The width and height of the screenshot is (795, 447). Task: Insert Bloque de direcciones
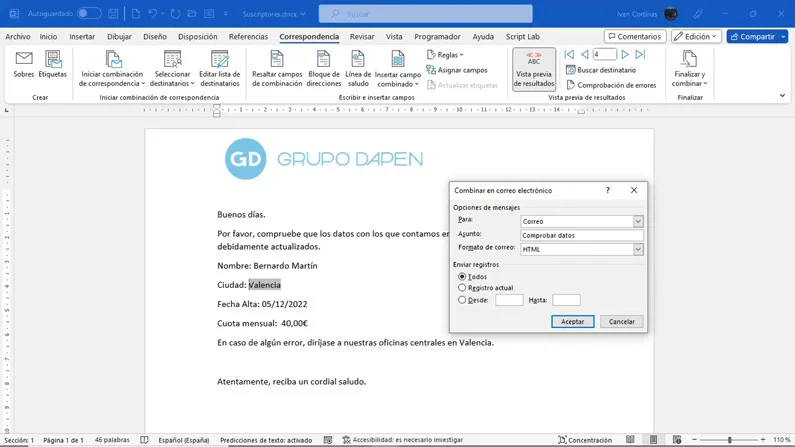coord(323,69)
